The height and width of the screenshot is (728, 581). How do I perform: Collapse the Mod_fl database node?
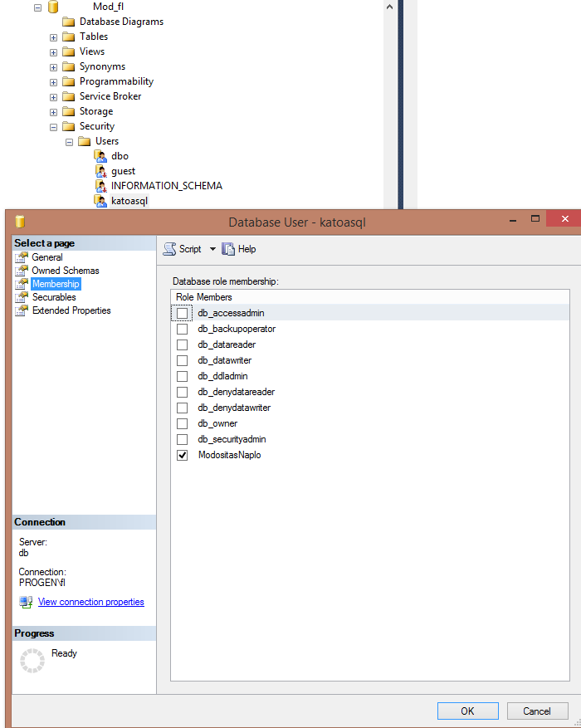click(37, 7)
